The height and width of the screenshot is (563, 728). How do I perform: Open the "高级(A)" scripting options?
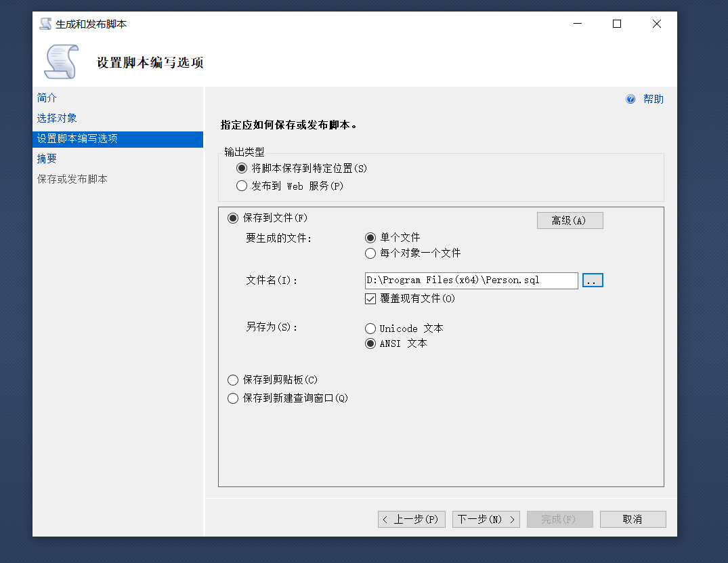coord(570,220)
